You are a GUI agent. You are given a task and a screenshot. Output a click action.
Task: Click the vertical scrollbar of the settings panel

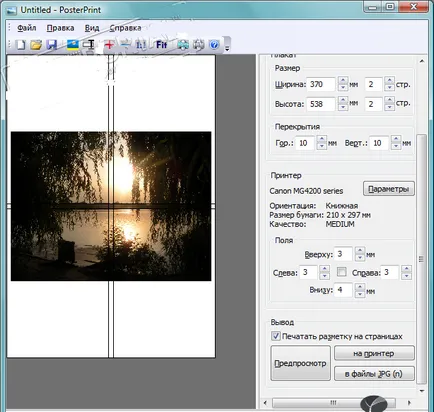(422, 259)
